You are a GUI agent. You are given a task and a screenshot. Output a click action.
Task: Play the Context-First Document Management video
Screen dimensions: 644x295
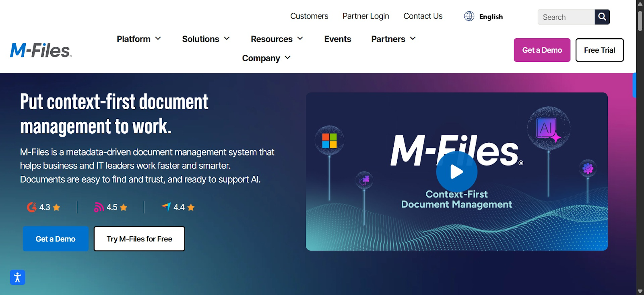(x=456, y=172)
